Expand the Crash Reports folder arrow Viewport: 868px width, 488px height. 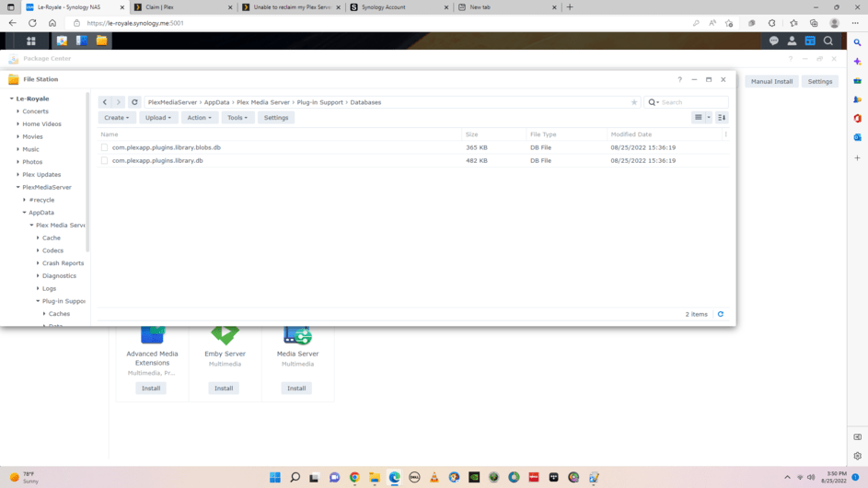pyautogui.click(x=38, y=263)
